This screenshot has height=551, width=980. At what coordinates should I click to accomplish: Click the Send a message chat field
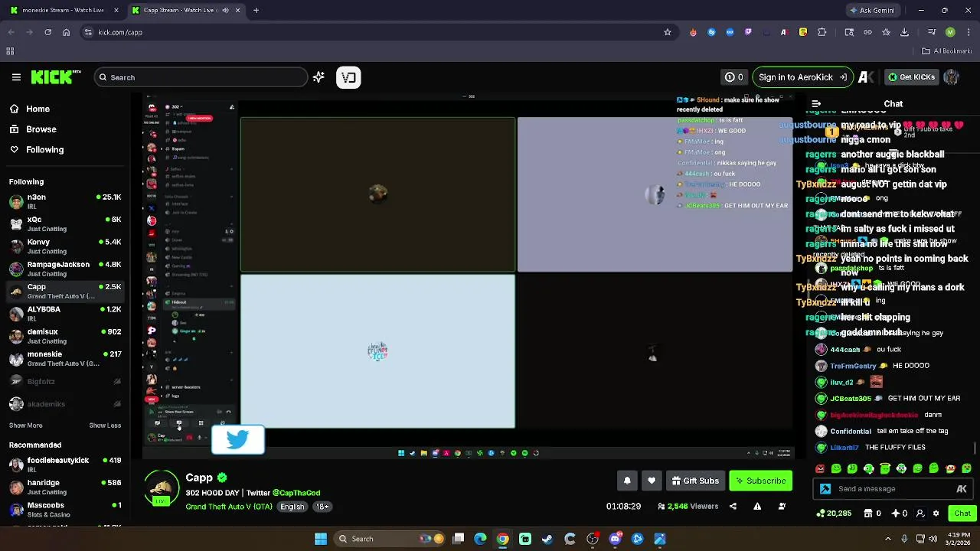coord(892,489)
